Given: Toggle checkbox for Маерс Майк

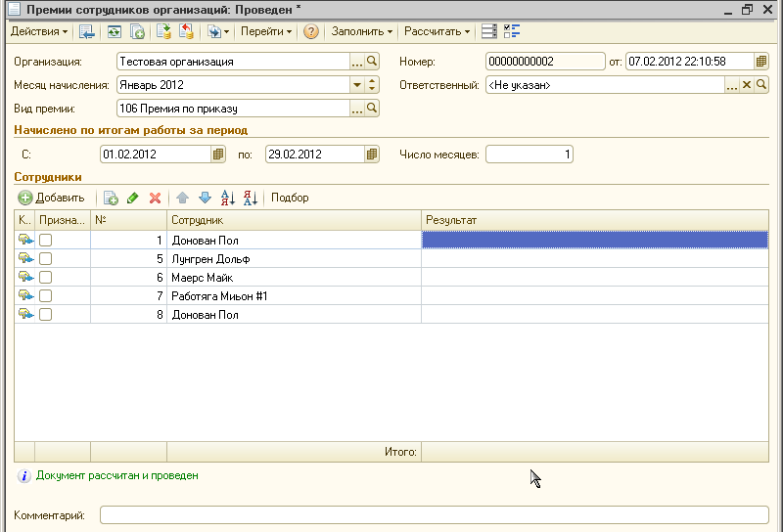Looking at the screenshot, I should click(x=45, y=277).
